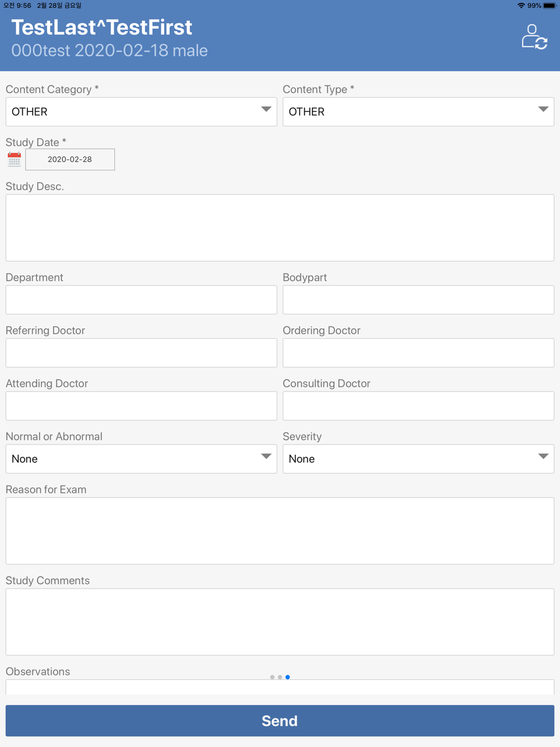The height and width of the screenshot is (747, 560).
Task: Focus the Study Desc. text area
Action: point(280,228)
